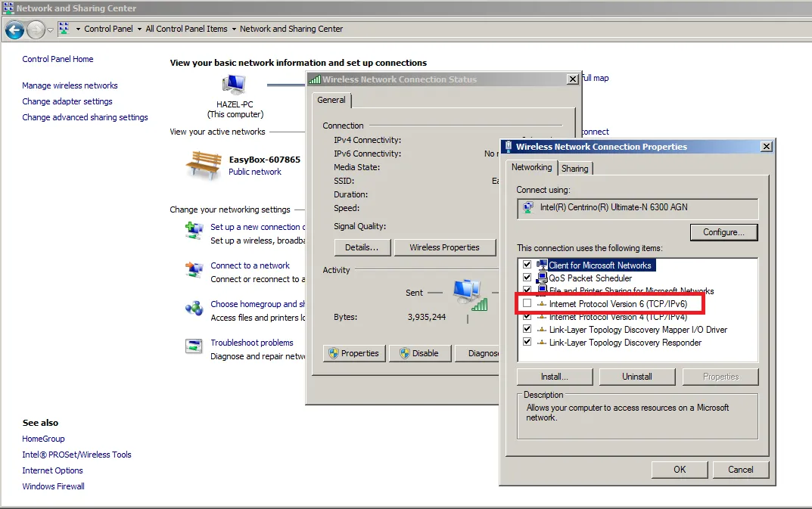Open Windows Firewall link
The height and width of the screenshot is (509, 812).
(x=53, y=487)
